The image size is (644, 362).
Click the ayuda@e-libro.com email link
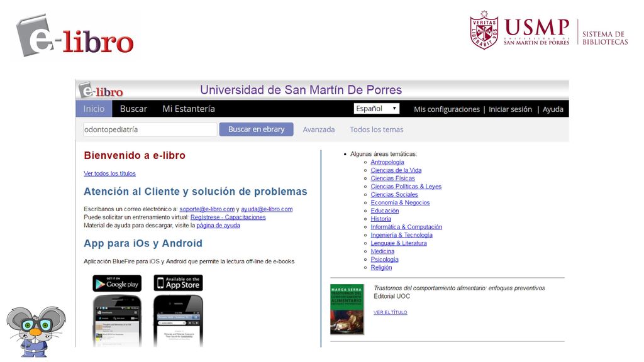click(267, 209)
